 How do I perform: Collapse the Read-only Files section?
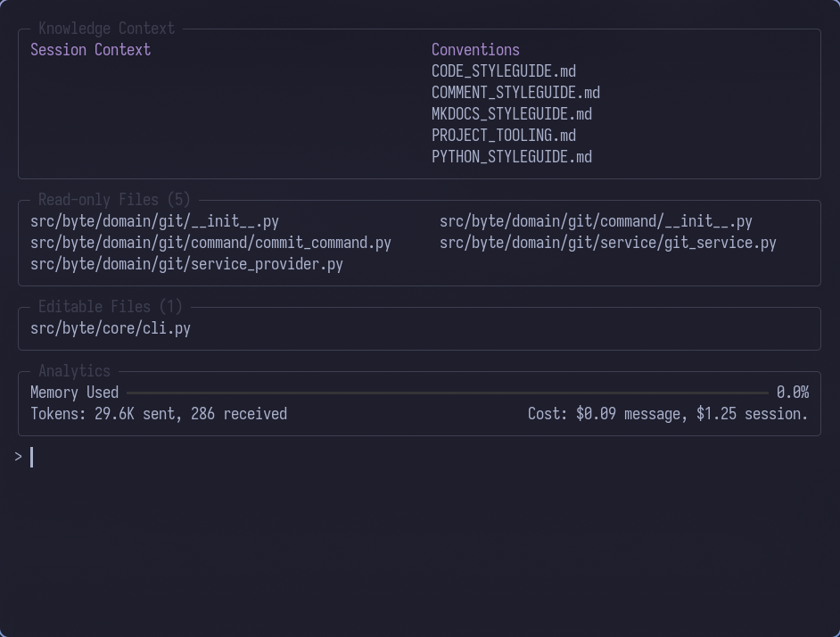114,199
